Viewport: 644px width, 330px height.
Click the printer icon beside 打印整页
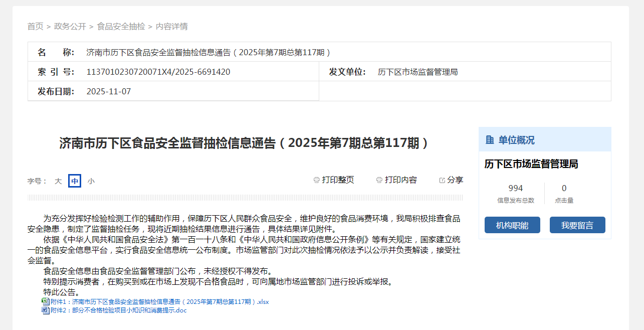pos(316,180)
